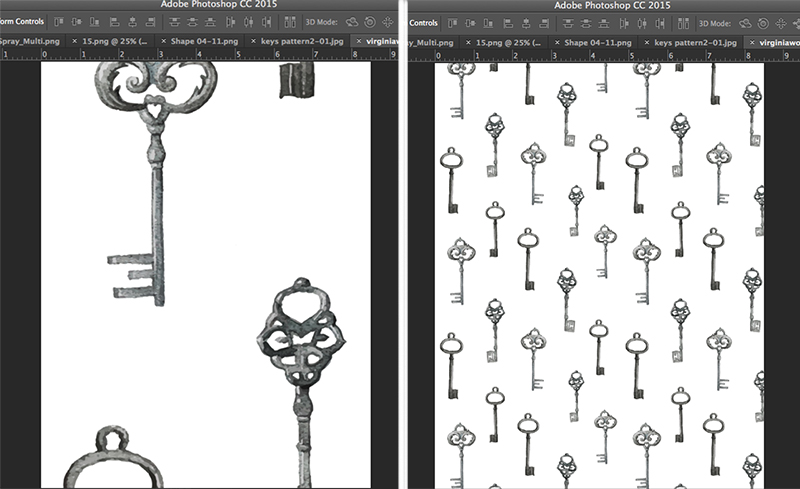Click Align Left Edges in right window
The height and width of the screenshot is (489, 800).
[508, 23]
